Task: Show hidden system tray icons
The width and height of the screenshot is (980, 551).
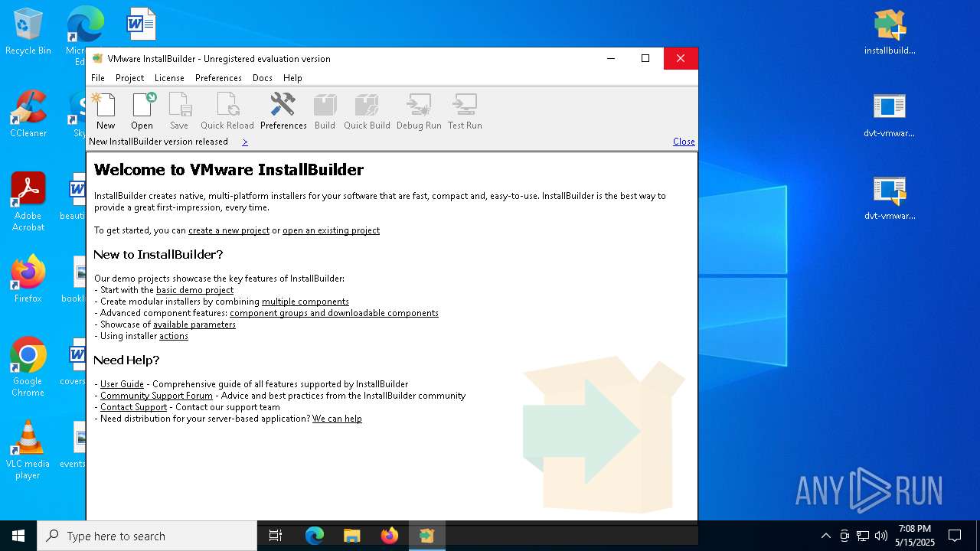Action: click(825, 536)
